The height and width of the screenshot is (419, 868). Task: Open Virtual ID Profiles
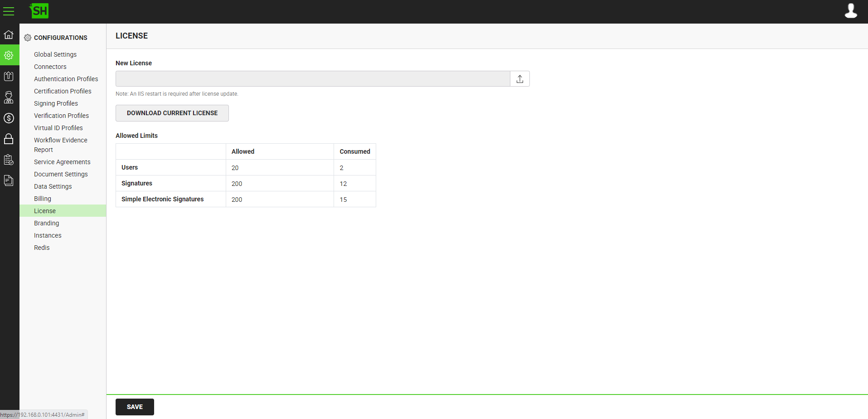(58, 128)
